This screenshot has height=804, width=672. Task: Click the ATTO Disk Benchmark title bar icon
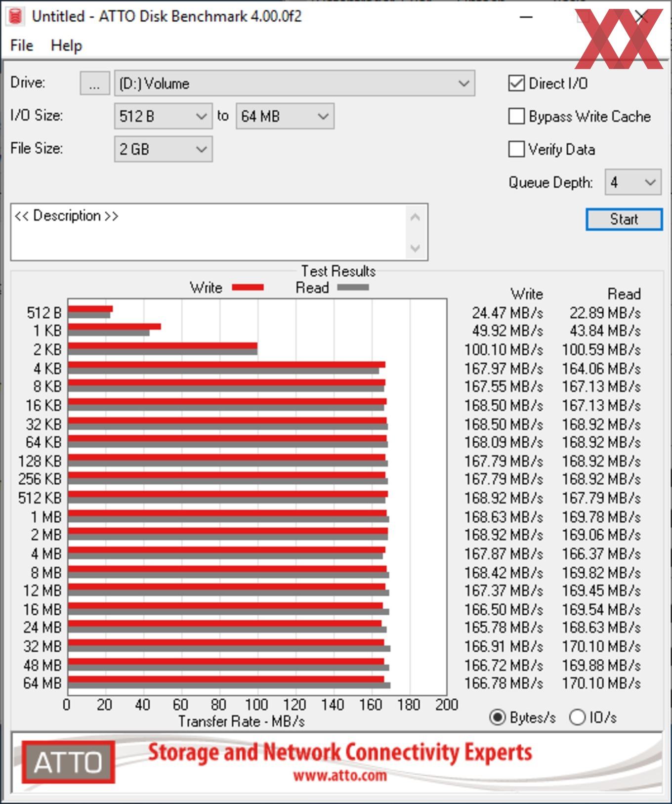pyautogui.click(x=16, y=16)
